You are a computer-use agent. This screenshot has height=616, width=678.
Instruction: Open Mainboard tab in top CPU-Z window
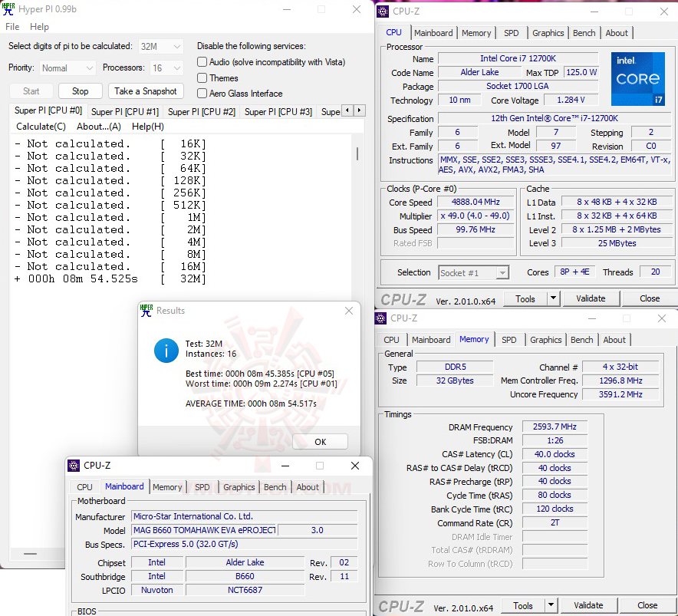(x=433, y=33)
